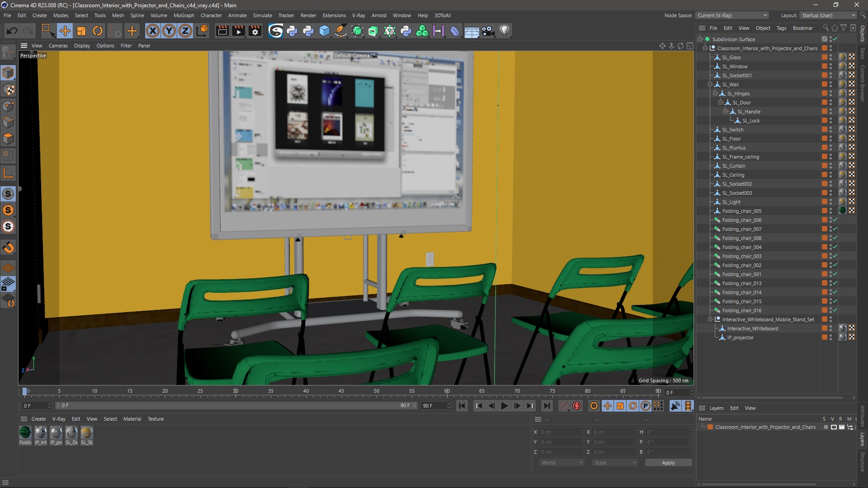
Task: Select the Rotate tool icon
Action: click(97, 31)
